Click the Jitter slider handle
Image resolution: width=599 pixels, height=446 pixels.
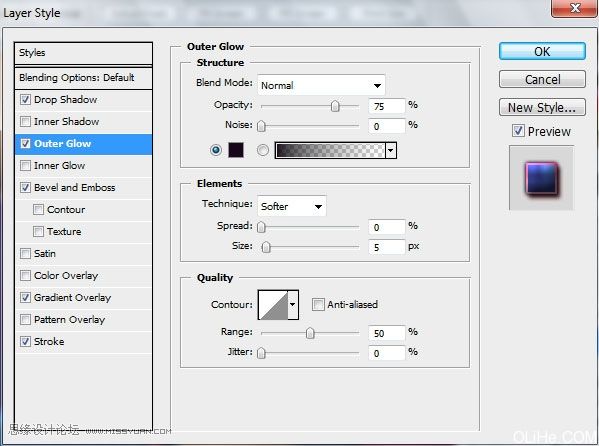[261, 353]
